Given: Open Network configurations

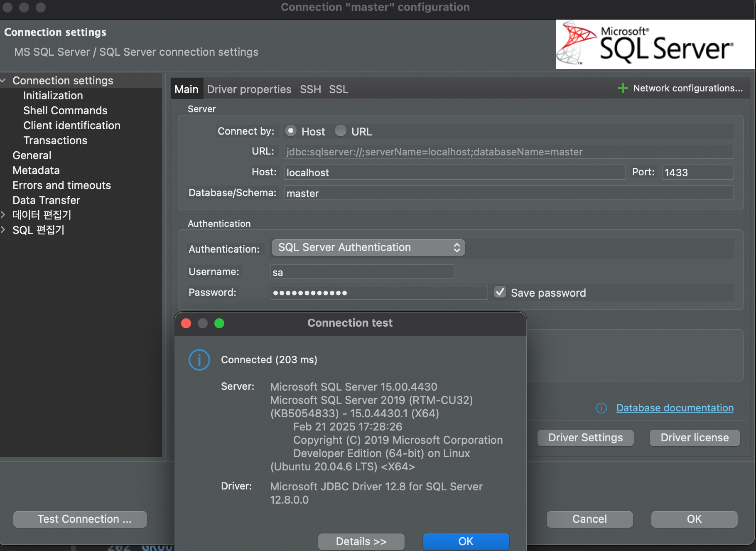Looking at the screenshot, I should pos(688,88).
